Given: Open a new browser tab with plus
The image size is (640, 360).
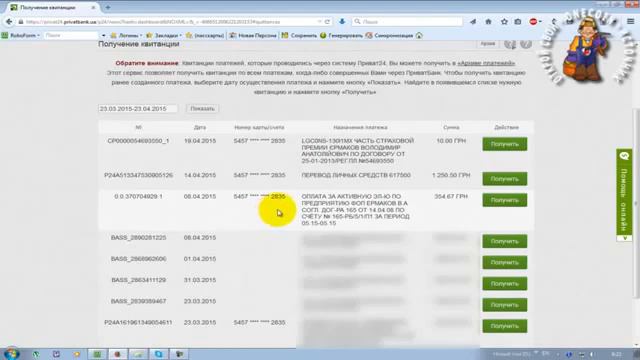Looking at the screenshot, I should coord(108,7).
